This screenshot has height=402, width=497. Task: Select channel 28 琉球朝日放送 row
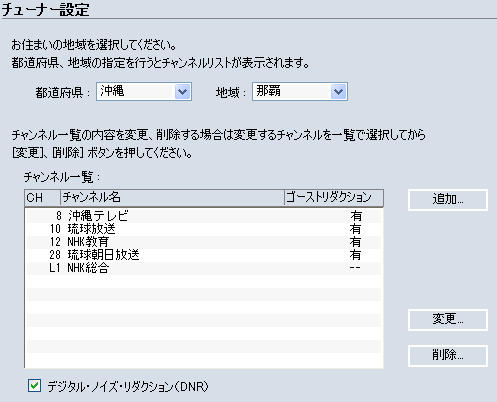204,255
